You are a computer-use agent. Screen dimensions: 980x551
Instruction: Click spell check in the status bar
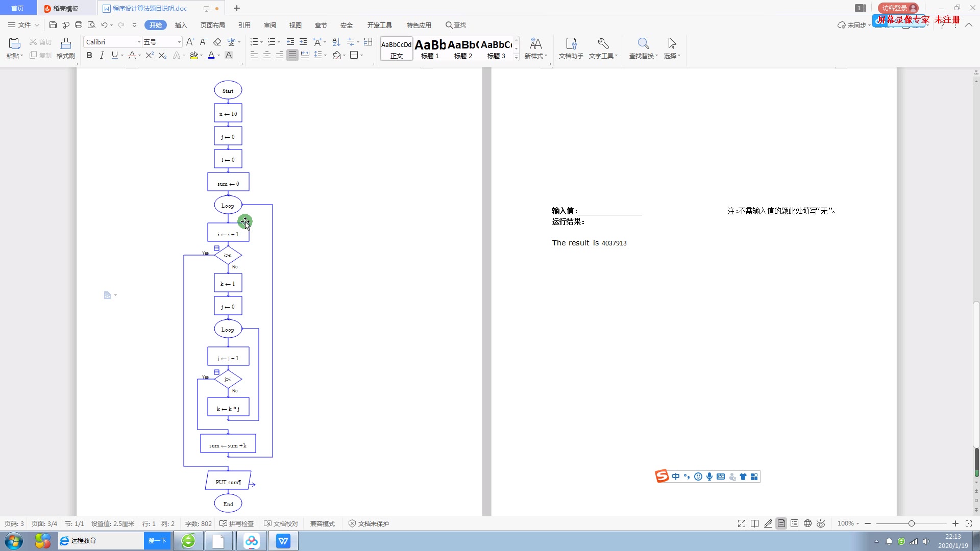tap(236, 523)
